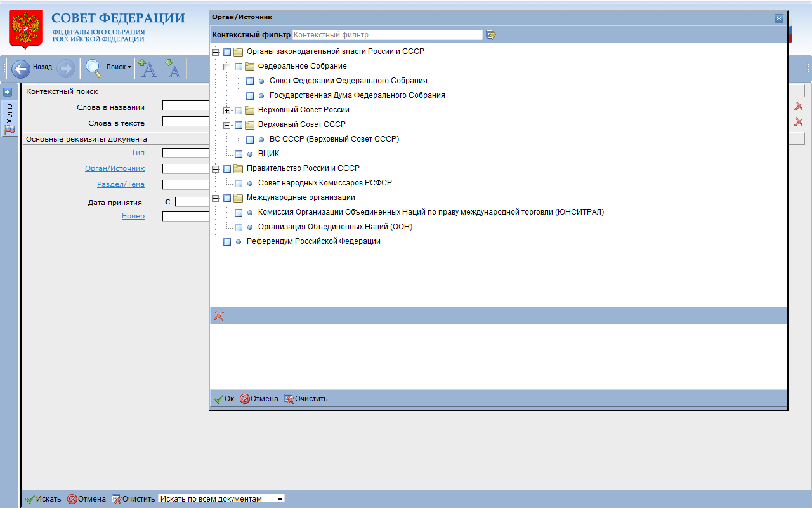Close the Орган/Источник dialog
This screenshot has width=812, height=508.
click(x=779, y=18)
